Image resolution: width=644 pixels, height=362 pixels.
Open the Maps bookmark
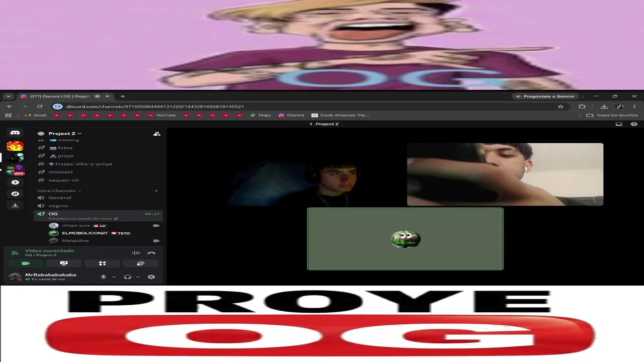point(261,115)
